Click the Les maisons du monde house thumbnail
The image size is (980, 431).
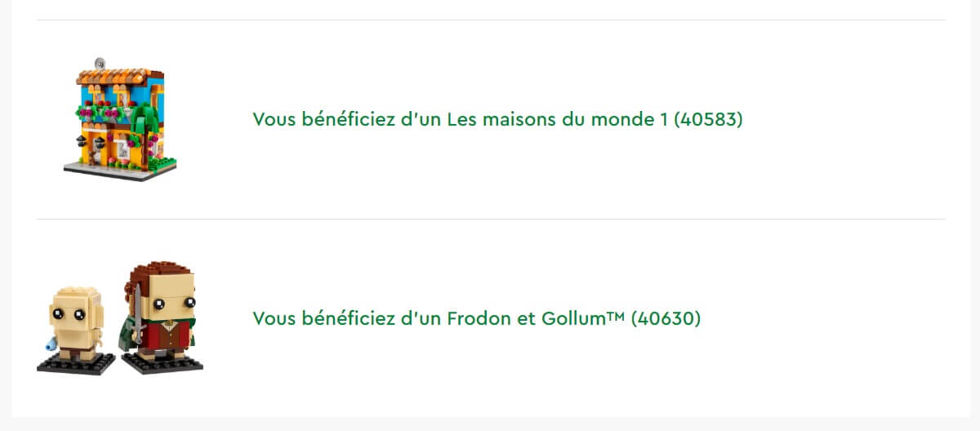click(x=119, y=119)
